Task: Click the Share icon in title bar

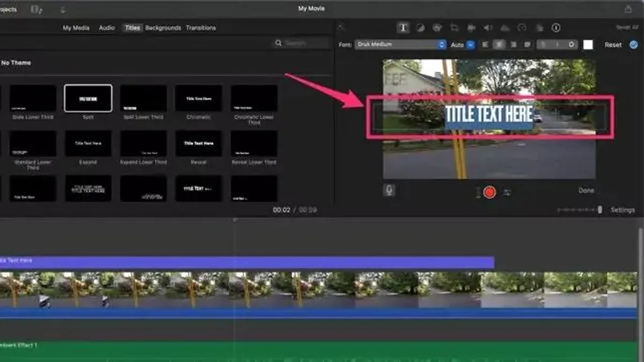Action: [x=628, y=9]
